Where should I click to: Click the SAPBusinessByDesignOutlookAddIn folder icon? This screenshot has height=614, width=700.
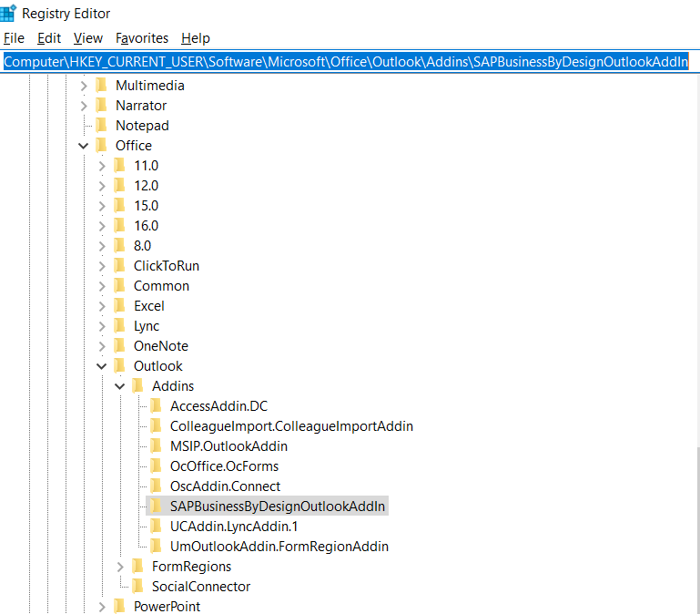pyautogui.click(x=156, y=507)
